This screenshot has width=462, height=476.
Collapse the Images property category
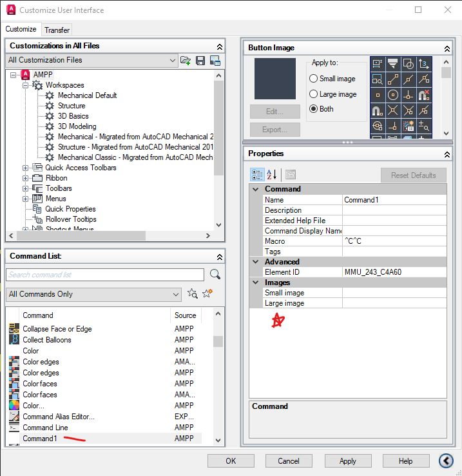[x=256, y=283]
